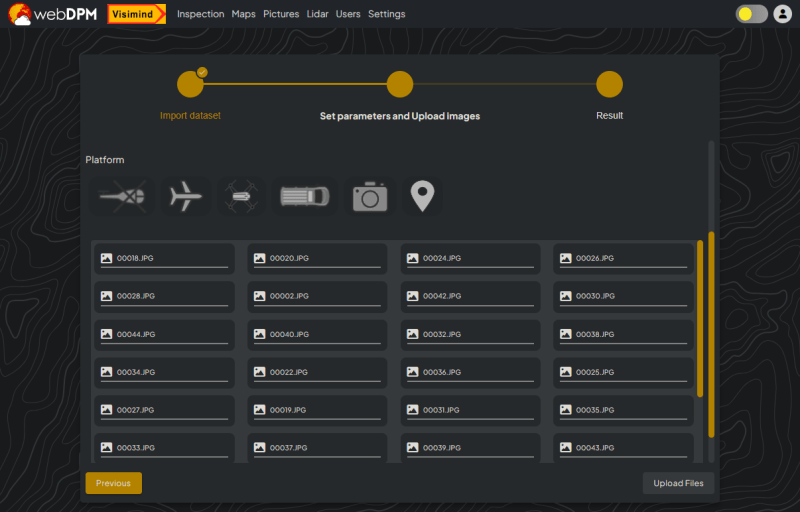Select the file name 00037.JPG
Image resolution: width=800 pixels, height=512 pixels.
(x=288, y=448)
